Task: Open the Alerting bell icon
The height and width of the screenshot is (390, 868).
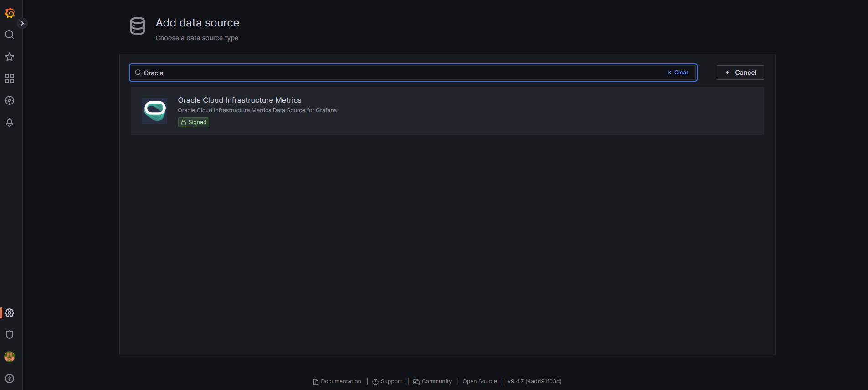Action: click(10, 122)
